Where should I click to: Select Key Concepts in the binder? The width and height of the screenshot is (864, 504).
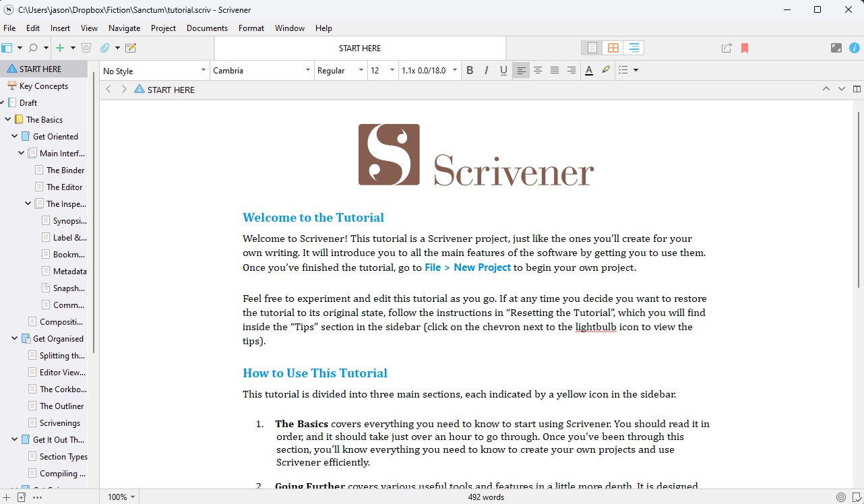click(x=44, y=86)
